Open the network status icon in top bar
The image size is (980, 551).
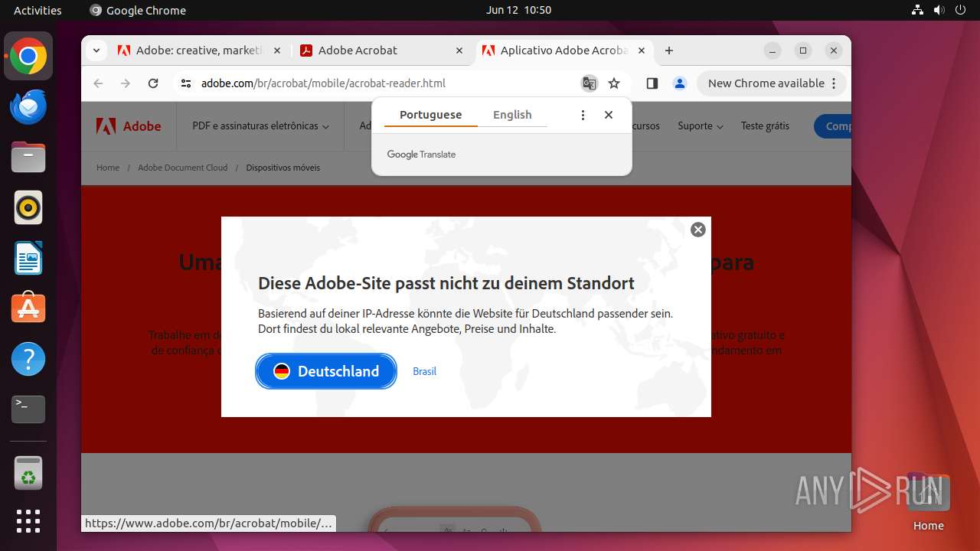click(918, 10)
